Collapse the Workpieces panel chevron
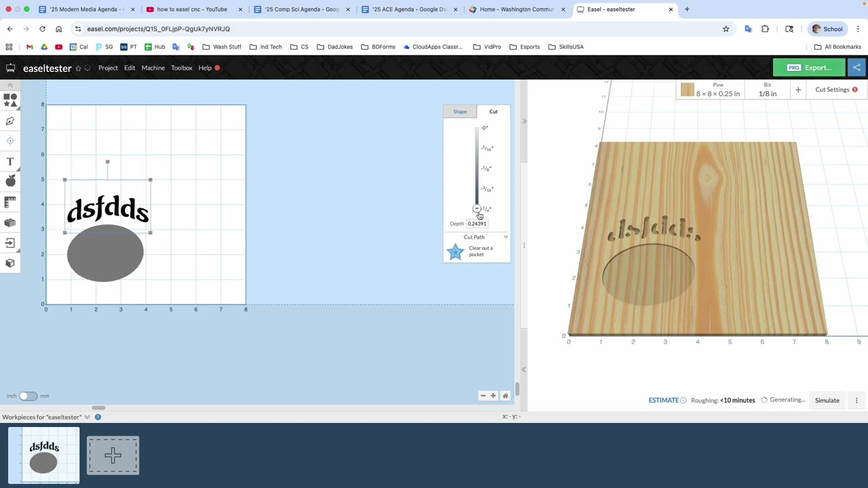The height and width of the screenshot is (488, 868). point(87,417)
